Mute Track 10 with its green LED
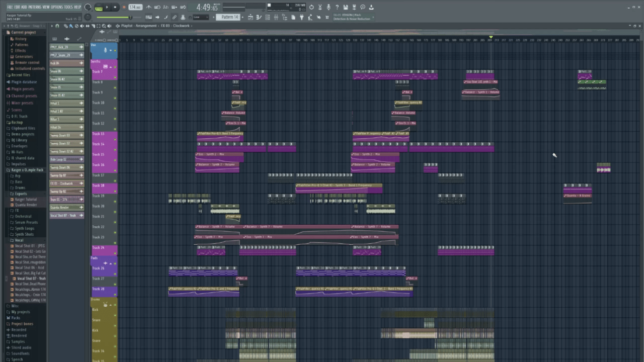 point(115,108)
